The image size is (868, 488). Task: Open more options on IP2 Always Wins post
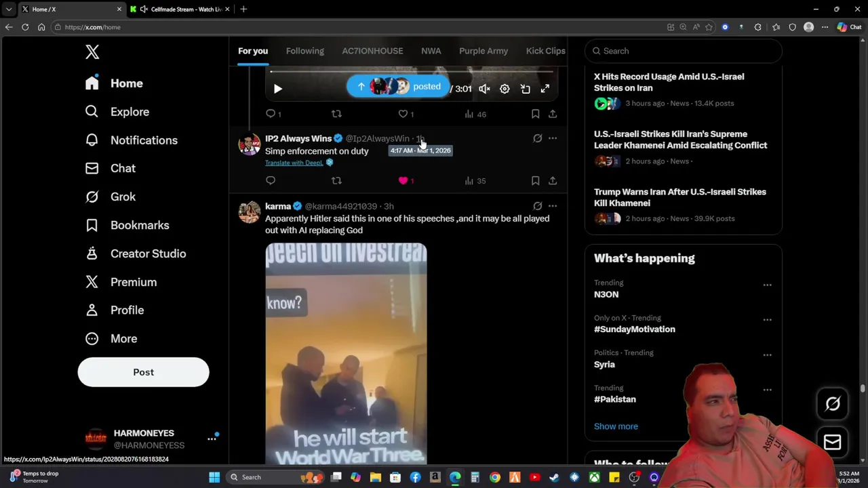point(553,138)
